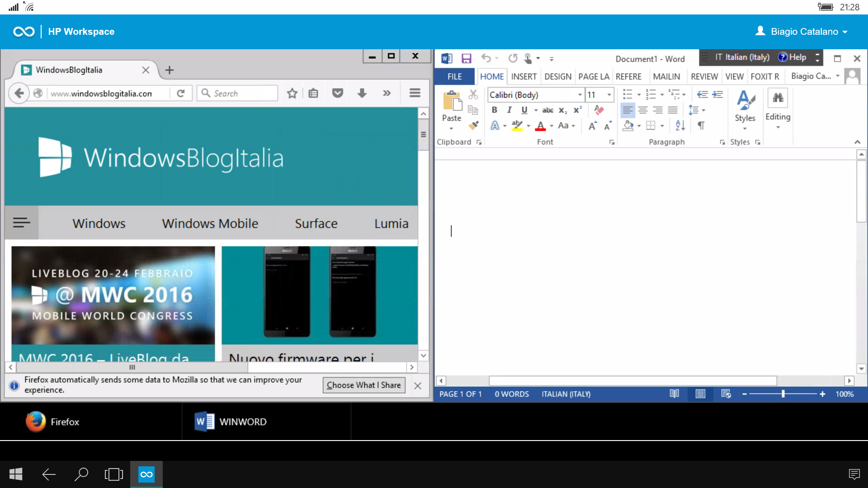This screenshot has height=488, width=868.
Task: Click the Pocket icon in Firefox
Action: click(x=338, y=93)
